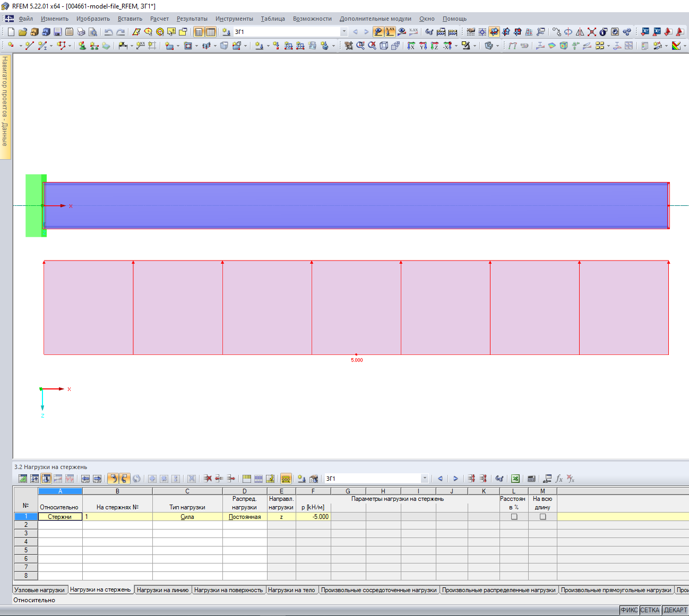The width and height of the screenshot is (689, 616).
Task: Toggle project navigator display button
Action: click(x=199, y=32)
